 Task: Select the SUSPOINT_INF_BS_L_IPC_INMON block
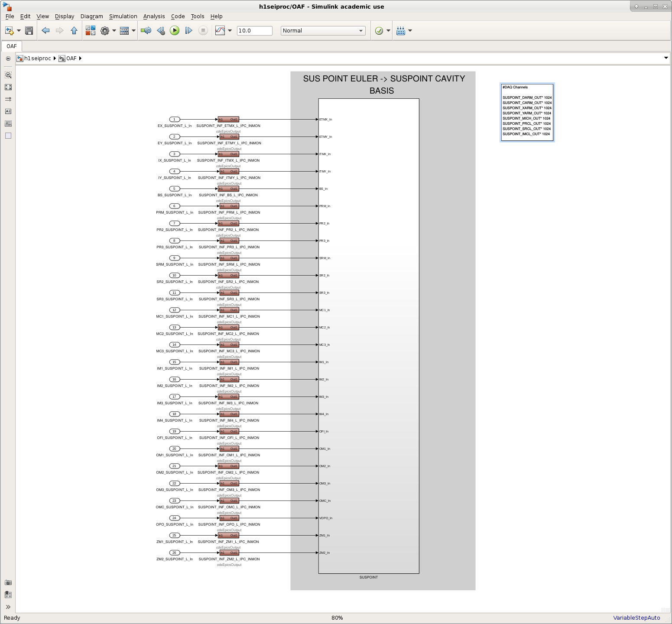[x=228, y=188]
